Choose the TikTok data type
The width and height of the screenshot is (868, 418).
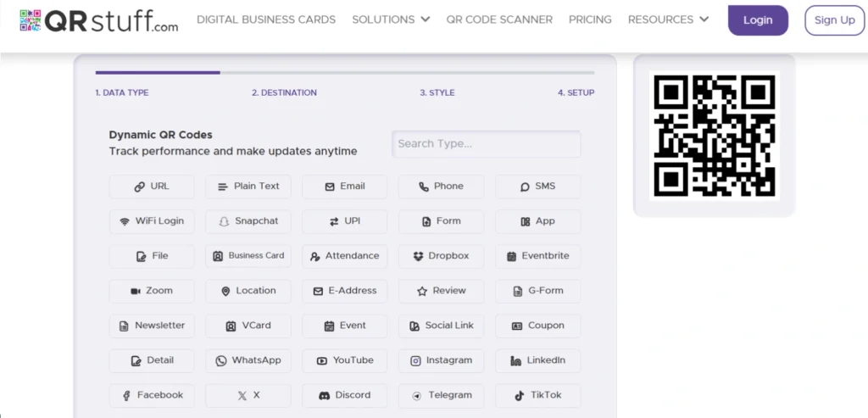point(537,395)
